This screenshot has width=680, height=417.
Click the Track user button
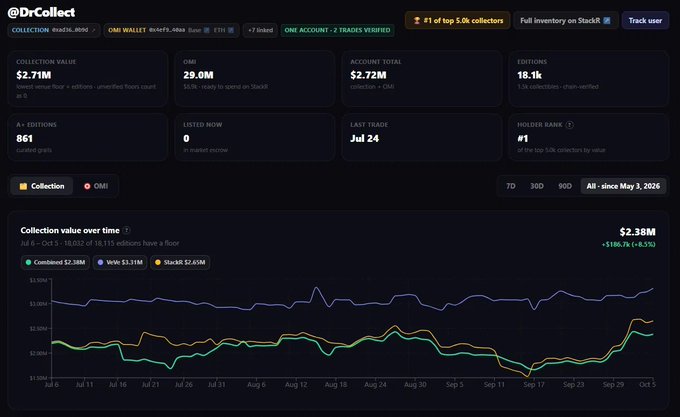[645, 20]
